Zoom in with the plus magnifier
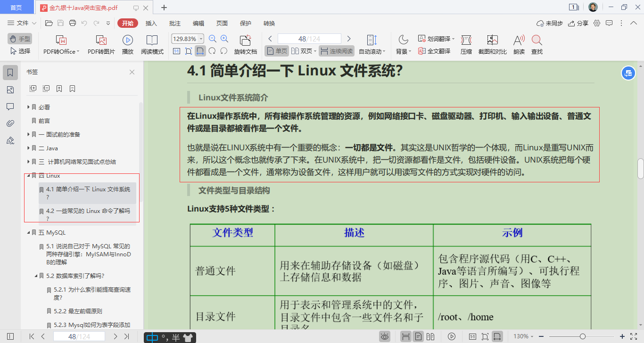Viewport: 644px width, 343px height. [x=224, y=39]
